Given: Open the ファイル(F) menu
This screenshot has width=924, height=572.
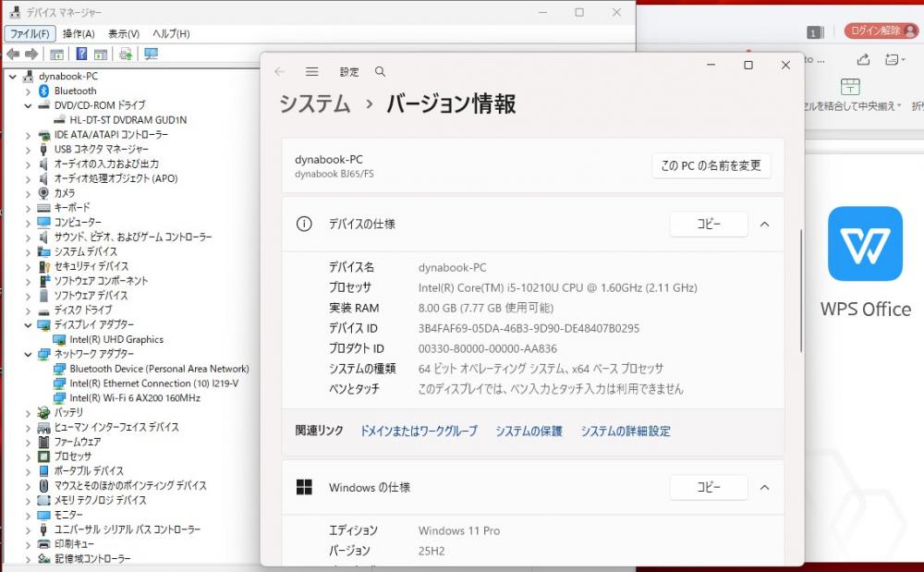Looking at the screenshot, I should pos(30,33).
